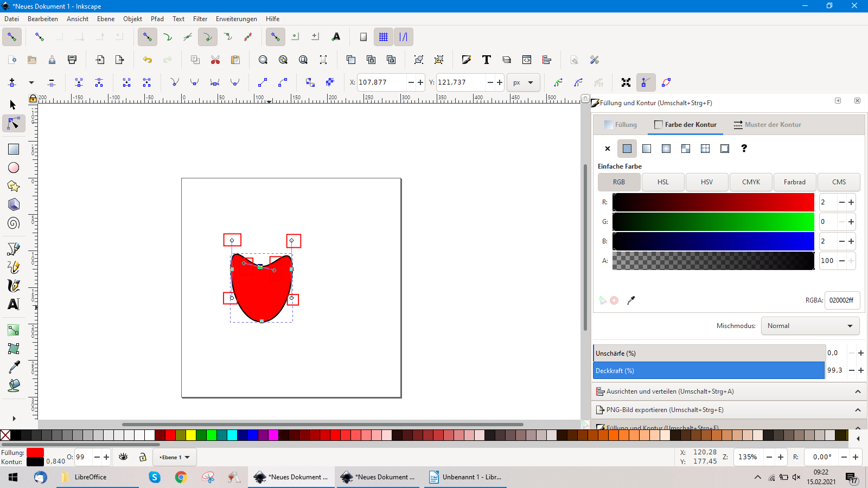Select the star and polygon tool
Viewport: 868px width, 488px height.
coord(14,186)
